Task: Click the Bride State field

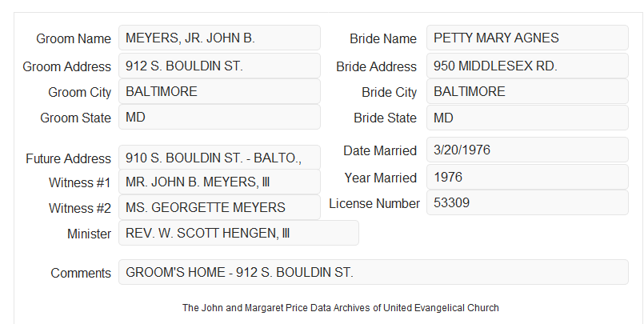Action: coord(527,118)
